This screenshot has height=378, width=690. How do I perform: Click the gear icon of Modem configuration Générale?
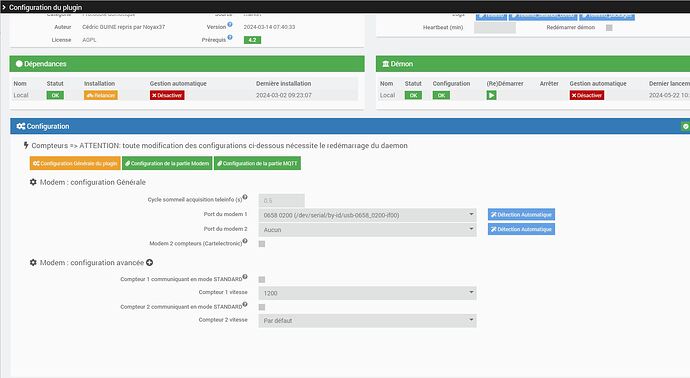[33, 182]
